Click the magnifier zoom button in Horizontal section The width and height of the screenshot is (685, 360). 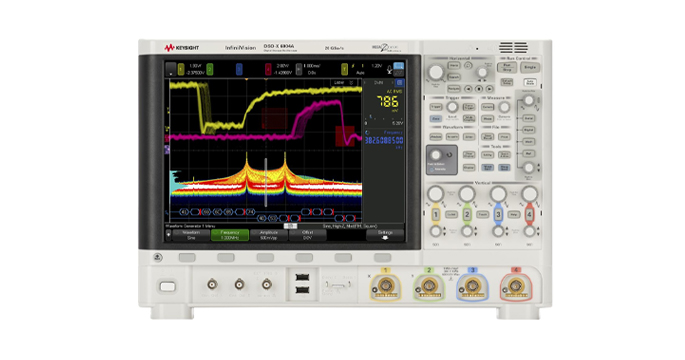pyautogui.click(x=468, y=66)
